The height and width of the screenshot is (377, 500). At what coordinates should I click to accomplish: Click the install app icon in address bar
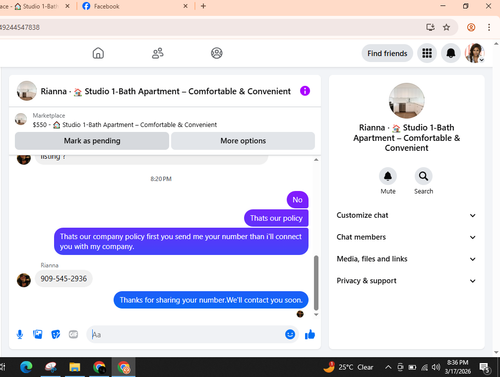[430, 27]
